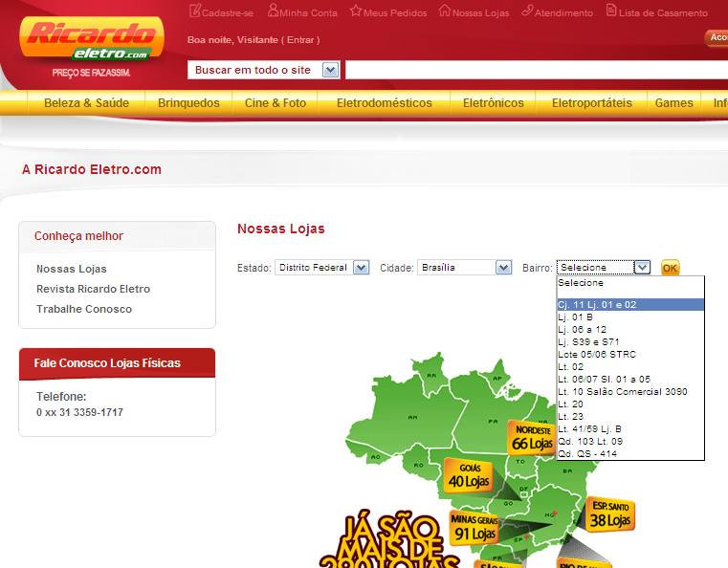Open the Eletrodomésticos category tab
Image resolution: width=728 pixels, height=568 pixels.
point(384,103)
